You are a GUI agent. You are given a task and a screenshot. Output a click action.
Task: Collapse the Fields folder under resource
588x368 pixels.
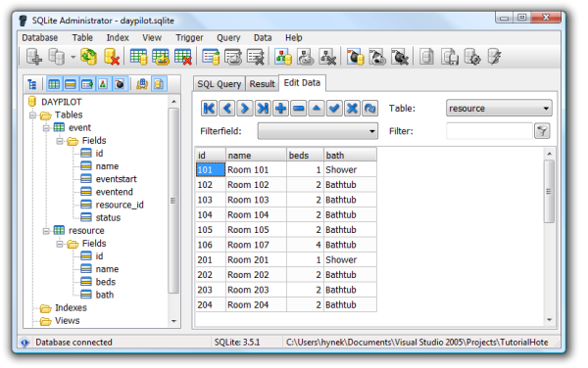pos(60,244)
